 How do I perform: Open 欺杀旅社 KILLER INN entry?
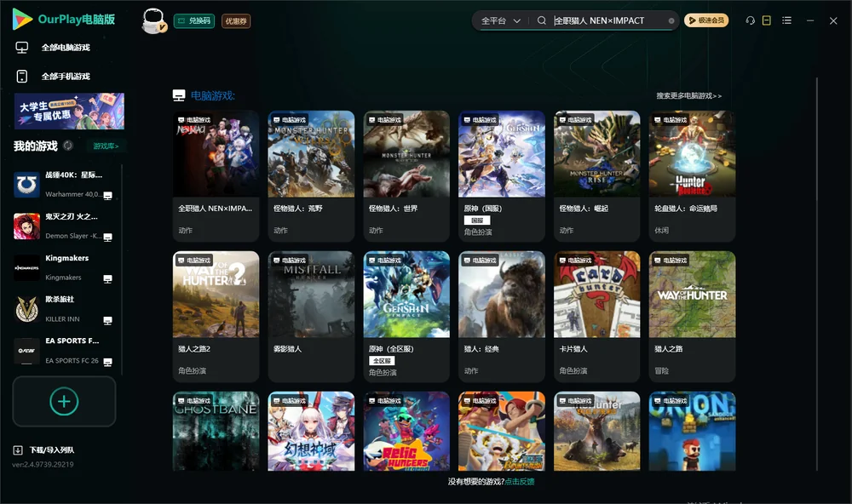pos(63,309)
